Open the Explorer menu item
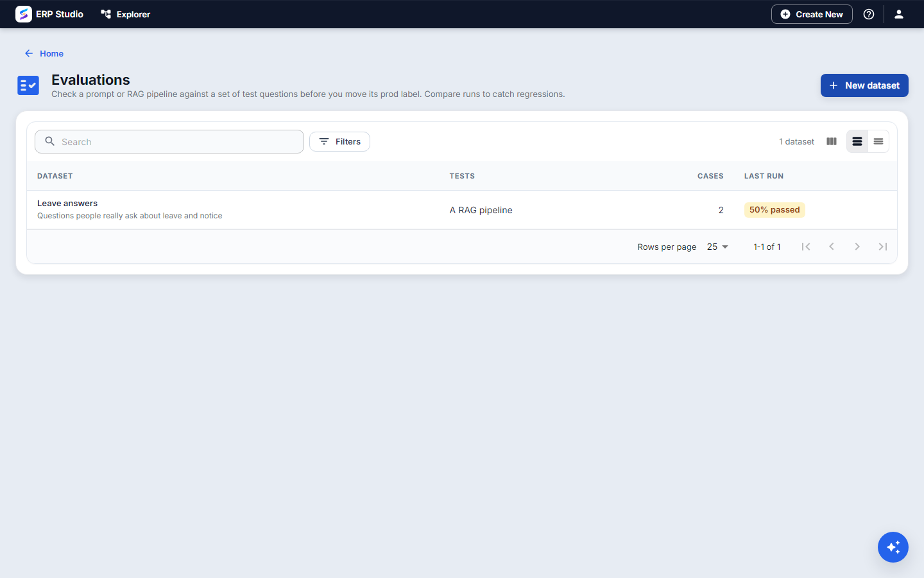The image size is (924, 578). click(126, 14)
